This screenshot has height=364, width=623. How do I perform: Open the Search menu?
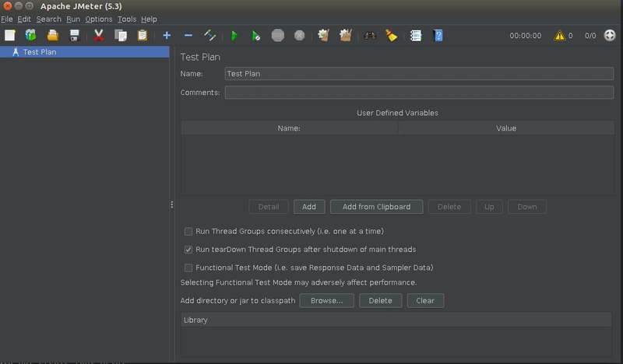pyautogui.click(x=48, y=19)
